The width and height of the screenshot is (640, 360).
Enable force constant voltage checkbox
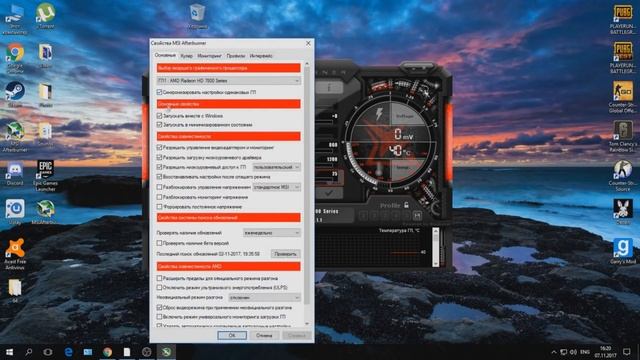tap(160, 207)
